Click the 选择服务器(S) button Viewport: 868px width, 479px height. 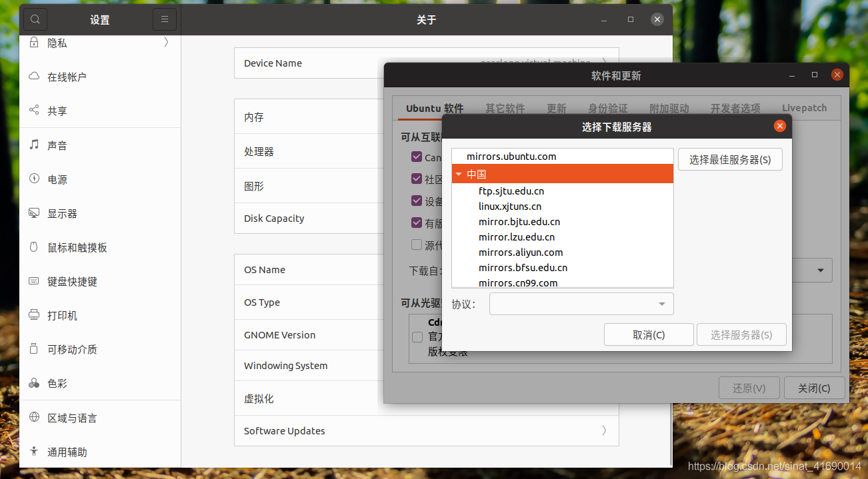tap(741, 334)
